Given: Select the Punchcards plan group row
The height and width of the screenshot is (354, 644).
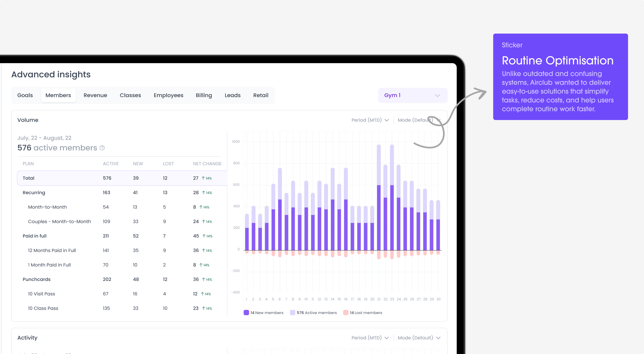Looking at the screenshot, I should click(x=122, y=279).
